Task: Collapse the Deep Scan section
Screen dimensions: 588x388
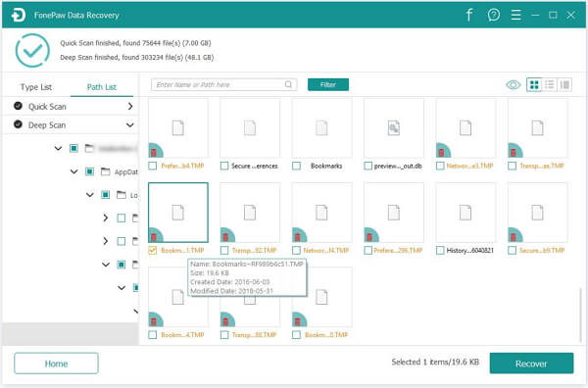Action: (x=130, y=124)
